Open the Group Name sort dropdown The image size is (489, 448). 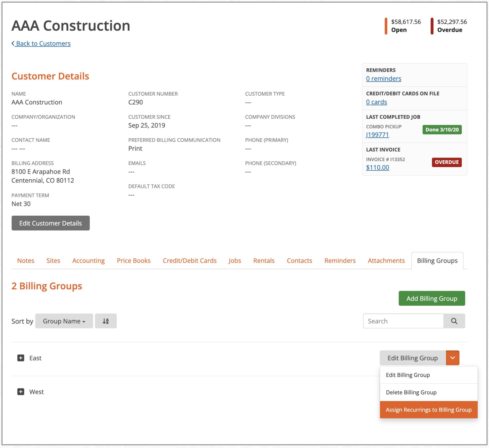pos(64,321)
